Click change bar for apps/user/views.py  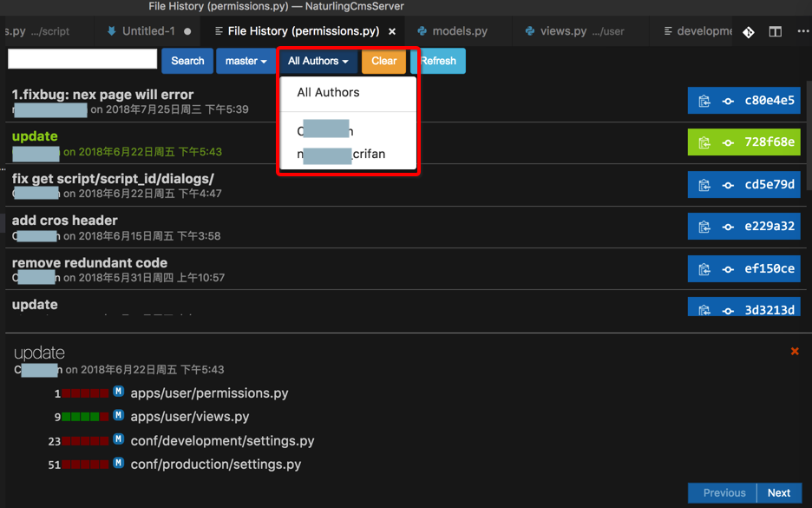(x=85, y=417)
